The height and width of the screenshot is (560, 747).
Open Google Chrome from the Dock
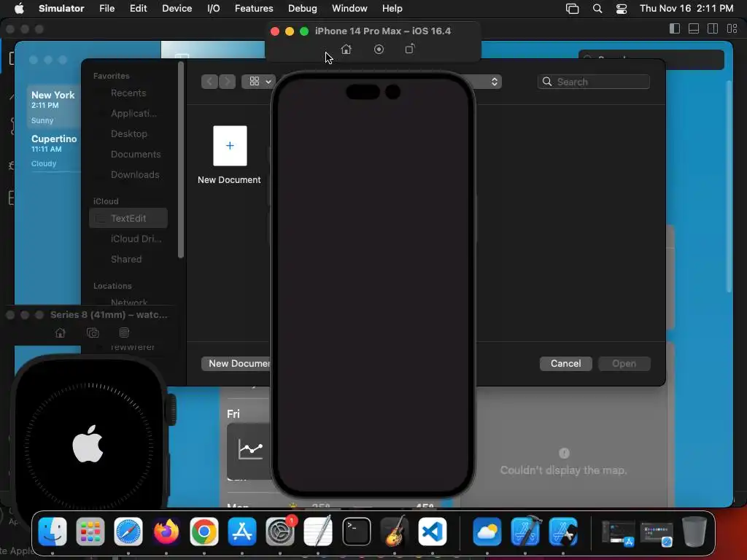coord(204,532)
